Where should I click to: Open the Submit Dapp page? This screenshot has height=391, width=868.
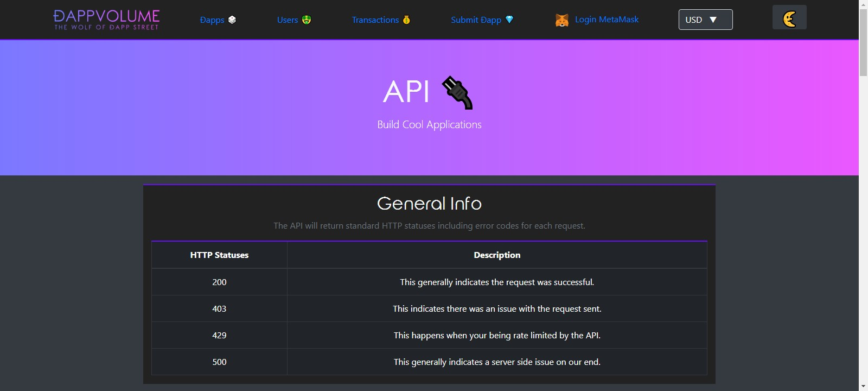pyautogui.click(x=476, y=20)
